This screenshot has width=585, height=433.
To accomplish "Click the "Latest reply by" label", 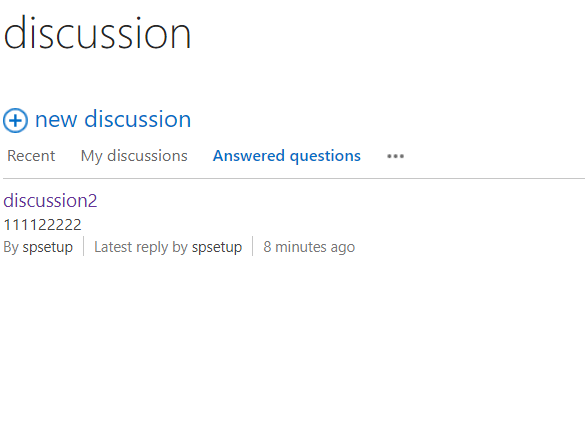I will pyautogui.click(x=141, y=247).
